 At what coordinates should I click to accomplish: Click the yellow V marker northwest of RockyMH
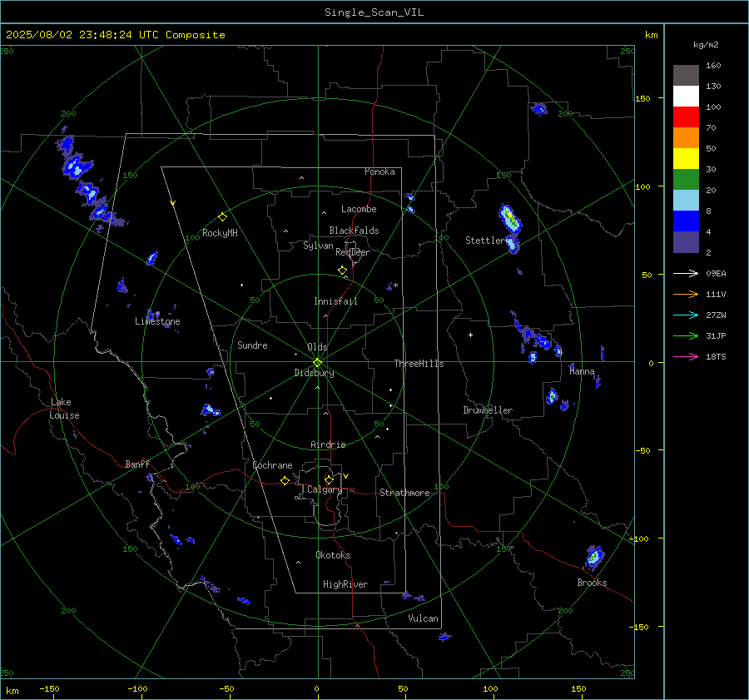click(173, 203)
